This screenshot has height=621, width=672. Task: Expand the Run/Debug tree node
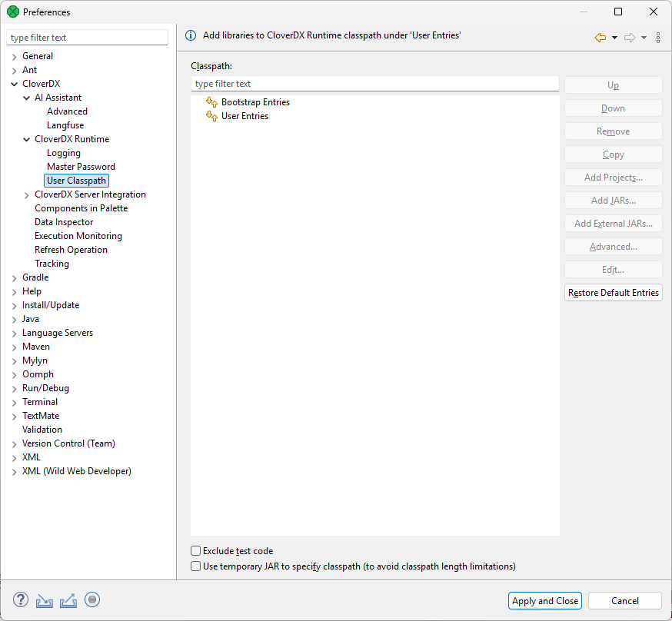[14, 389]
